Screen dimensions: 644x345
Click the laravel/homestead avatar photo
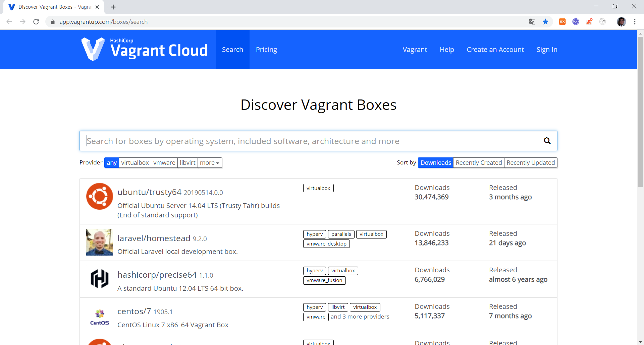pos(100,242)
